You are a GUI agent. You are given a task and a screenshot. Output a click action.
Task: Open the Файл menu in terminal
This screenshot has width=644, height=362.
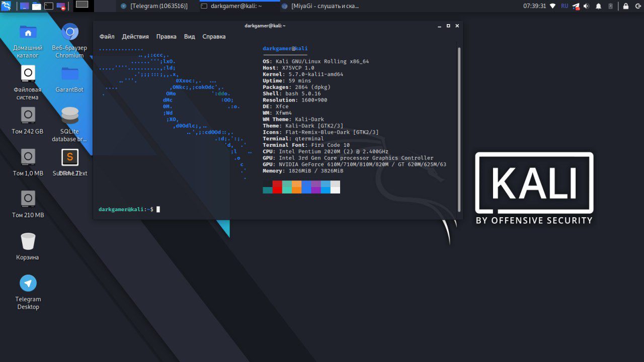click(107, 37)
